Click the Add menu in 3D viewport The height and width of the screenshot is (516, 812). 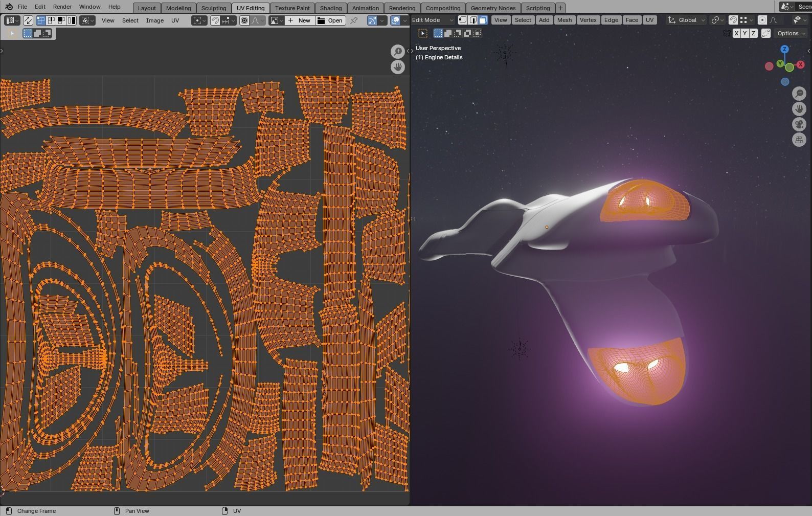point(544,20)
